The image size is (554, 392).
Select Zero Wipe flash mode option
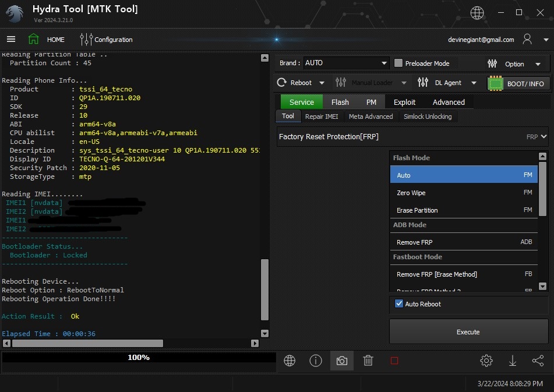coord(464,192)
